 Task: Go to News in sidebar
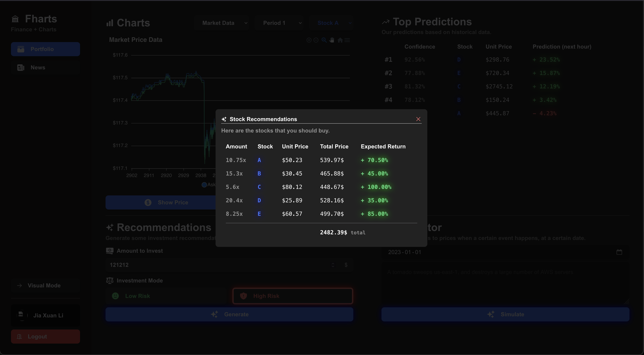coord(45,68)
